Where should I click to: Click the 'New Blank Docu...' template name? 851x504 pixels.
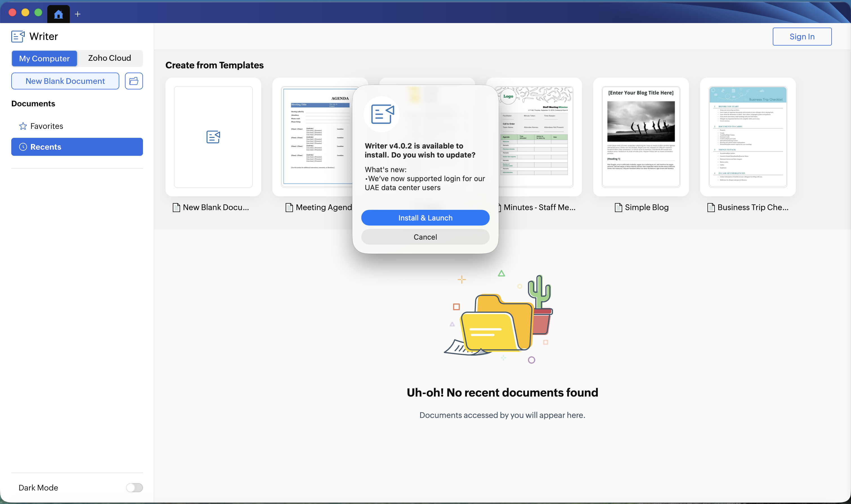(216, 207)
